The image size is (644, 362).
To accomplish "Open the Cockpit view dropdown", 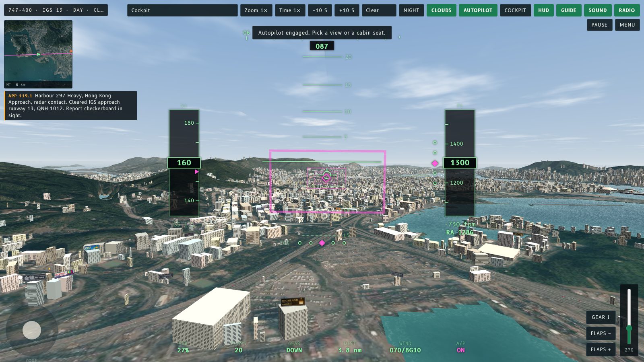I will [182, 10].
